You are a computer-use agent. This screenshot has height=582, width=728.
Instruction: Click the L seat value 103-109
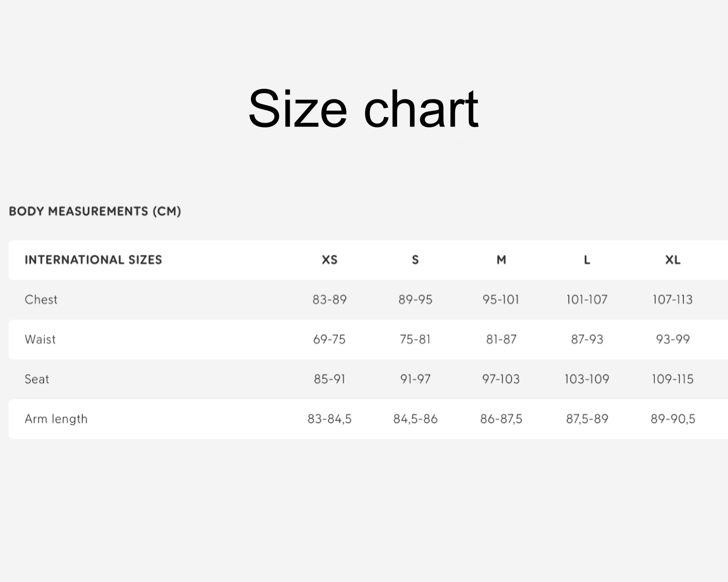587,379
